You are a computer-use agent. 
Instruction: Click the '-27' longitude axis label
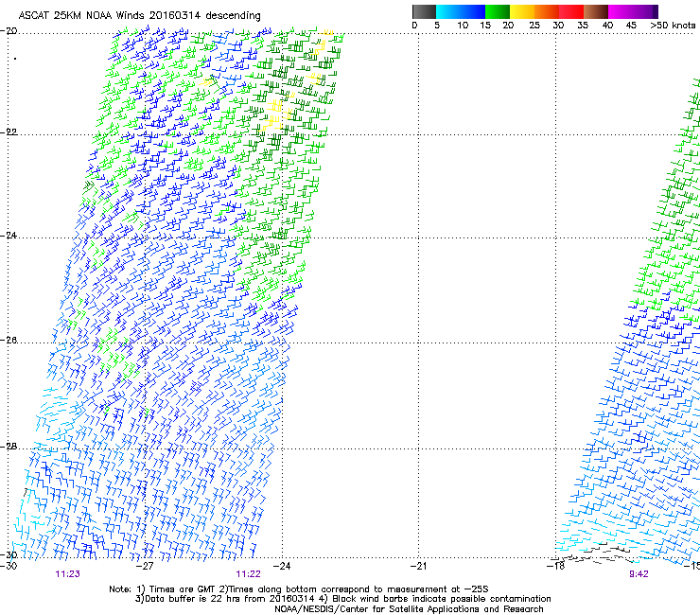(145, 567)
